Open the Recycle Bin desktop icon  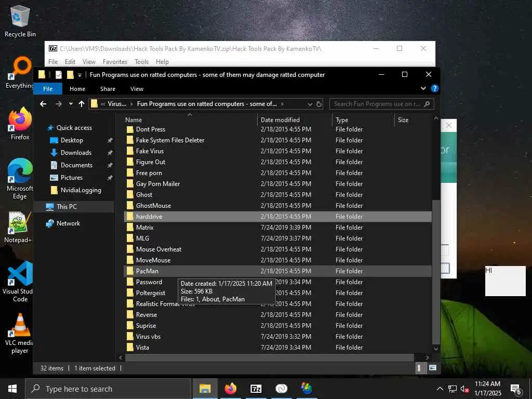click(20, 21)
